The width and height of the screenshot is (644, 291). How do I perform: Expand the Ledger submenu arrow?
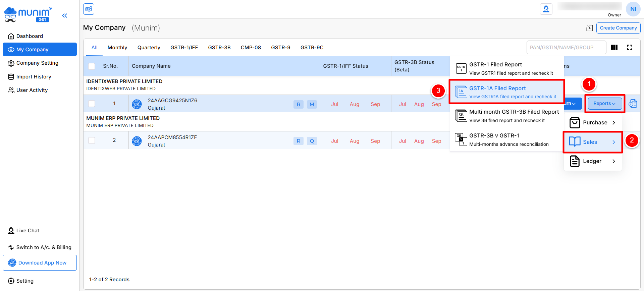pos(614,161)
